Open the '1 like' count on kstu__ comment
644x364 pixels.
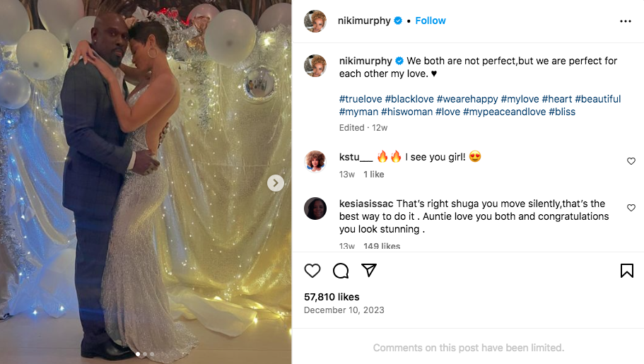tap(373, 174)
